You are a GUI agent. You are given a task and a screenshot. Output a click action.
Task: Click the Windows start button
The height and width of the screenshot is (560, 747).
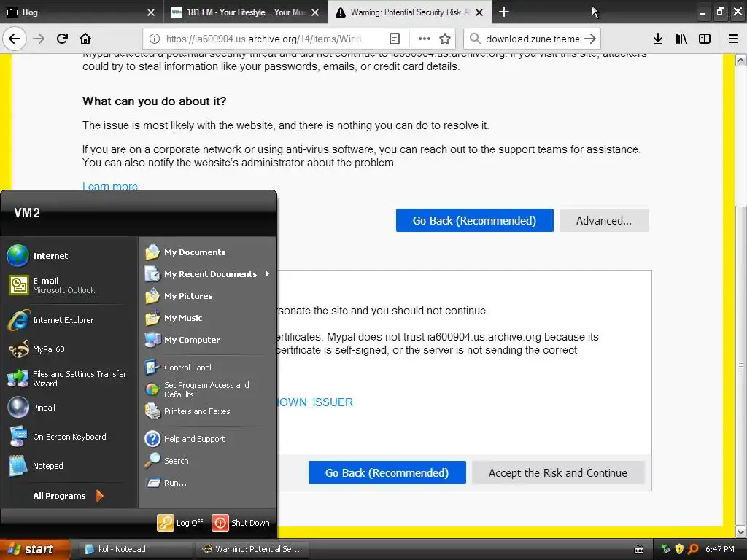[34, 549]
